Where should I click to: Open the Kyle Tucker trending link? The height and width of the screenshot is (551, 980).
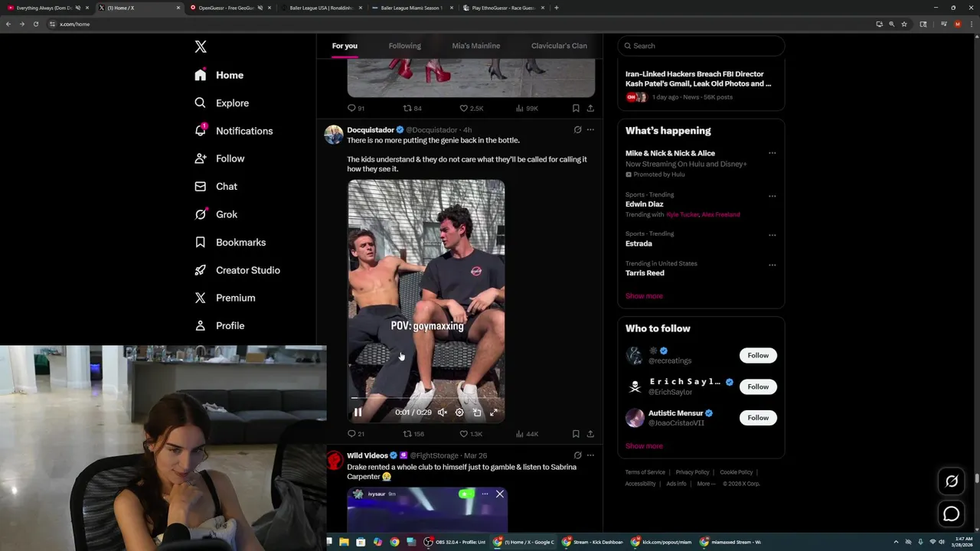682,214
